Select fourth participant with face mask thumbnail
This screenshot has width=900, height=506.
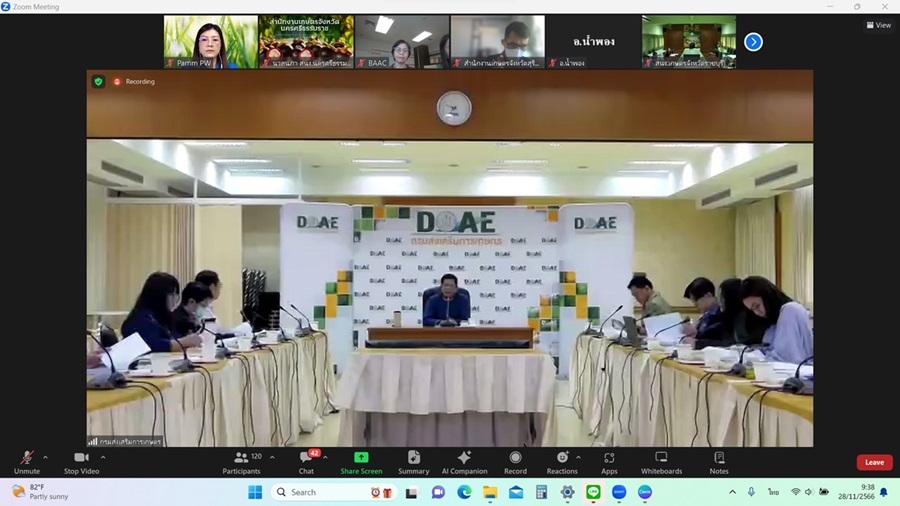tap(498, 42)
